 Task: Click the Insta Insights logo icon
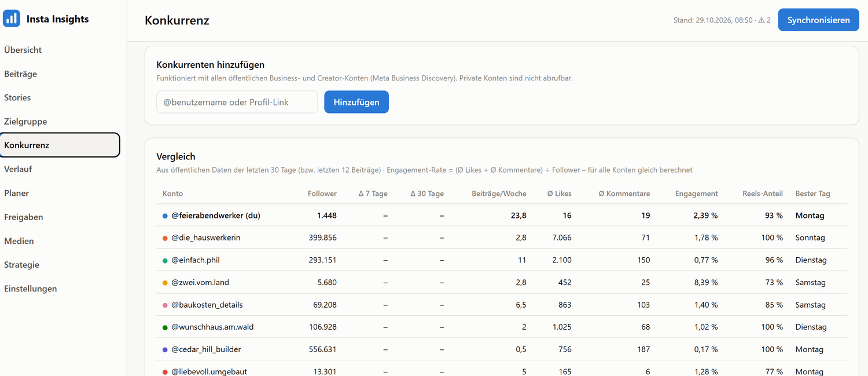pyautogui.click(x=12, y=19)
